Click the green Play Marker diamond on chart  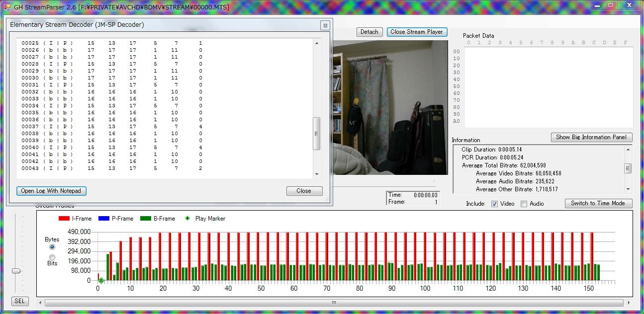click(x=101, y=281)
